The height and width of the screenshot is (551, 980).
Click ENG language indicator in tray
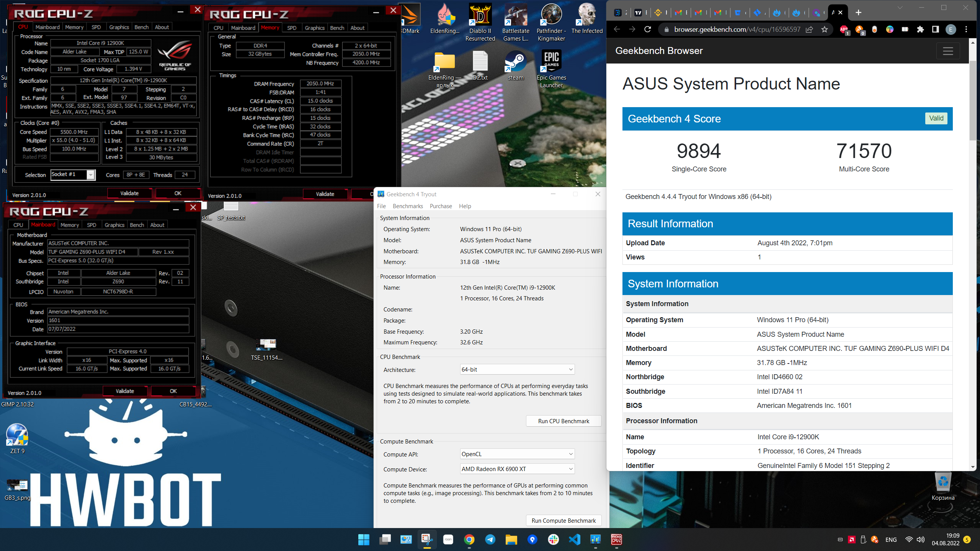891,540
